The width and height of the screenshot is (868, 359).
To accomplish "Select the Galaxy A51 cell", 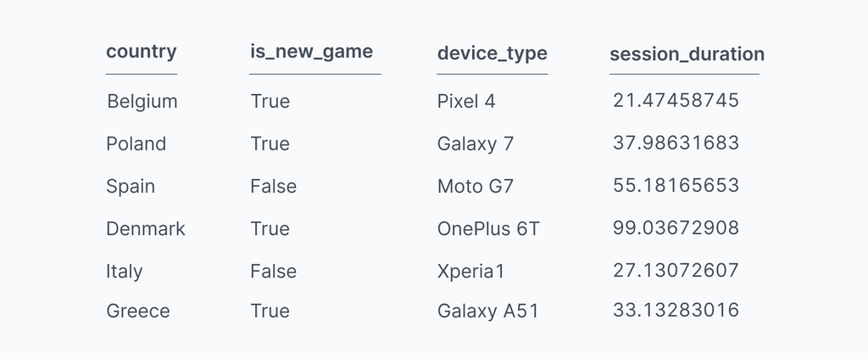I will (487, 311).
